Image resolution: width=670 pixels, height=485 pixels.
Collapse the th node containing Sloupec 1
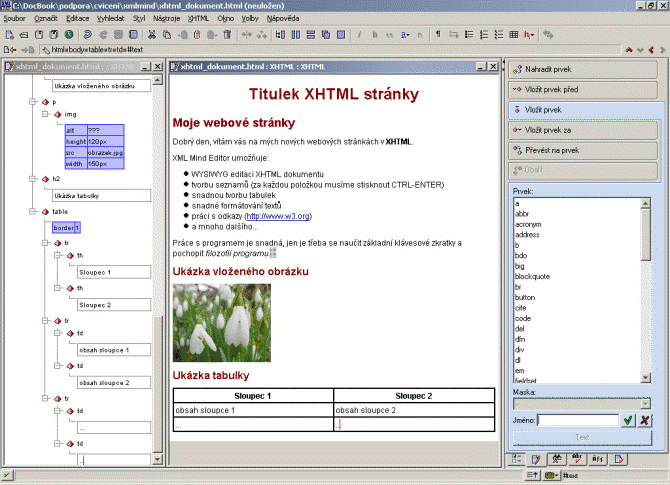(57, 255)
